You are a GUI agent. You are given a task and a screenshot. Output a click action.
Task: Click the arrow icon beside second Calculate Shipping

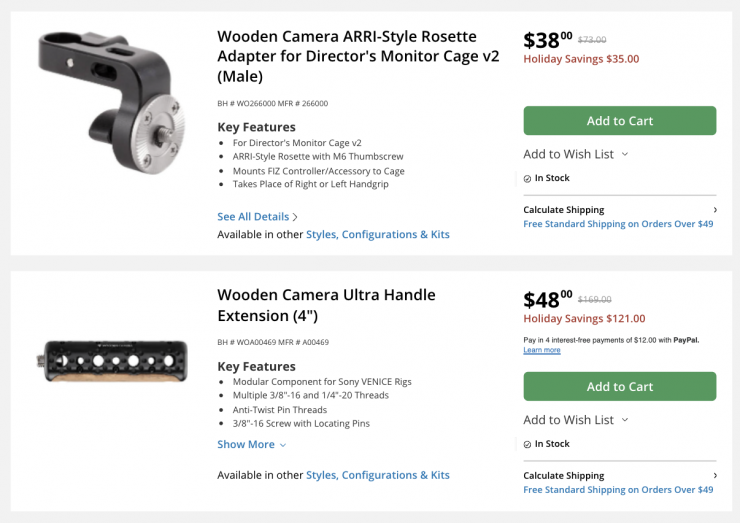click(x=714, y=476)
